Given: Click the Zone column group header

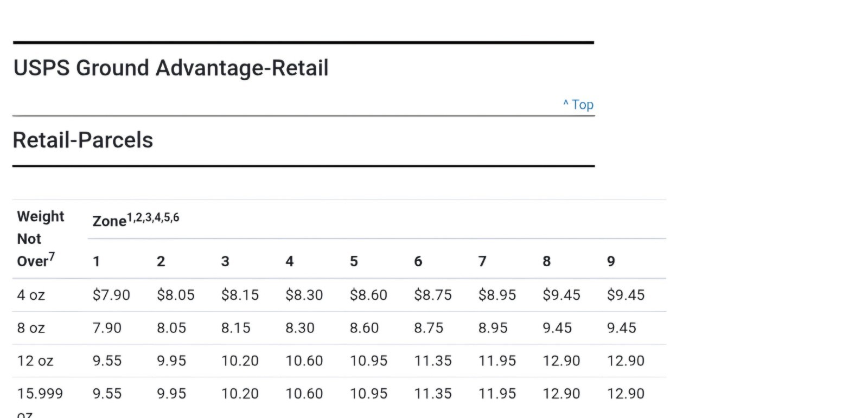Looking at the screenshot, I should point(136,220).
